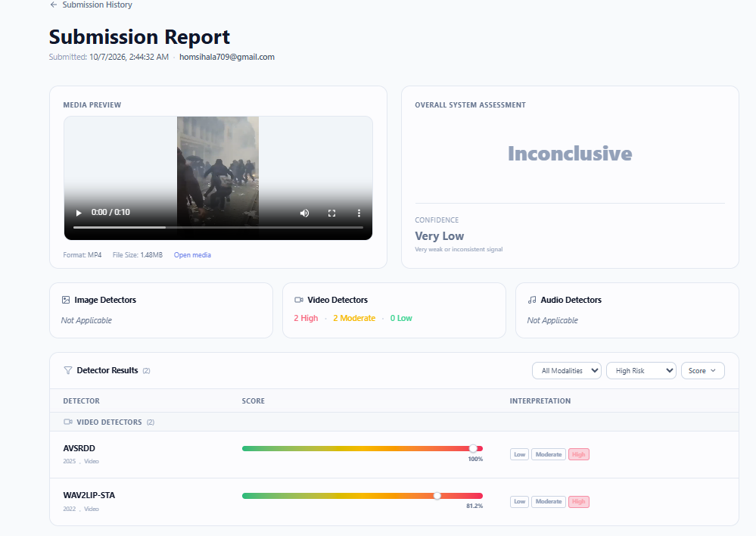
Task: Click '2 Moderate' in Video Detectors
Action: [354, 318]
